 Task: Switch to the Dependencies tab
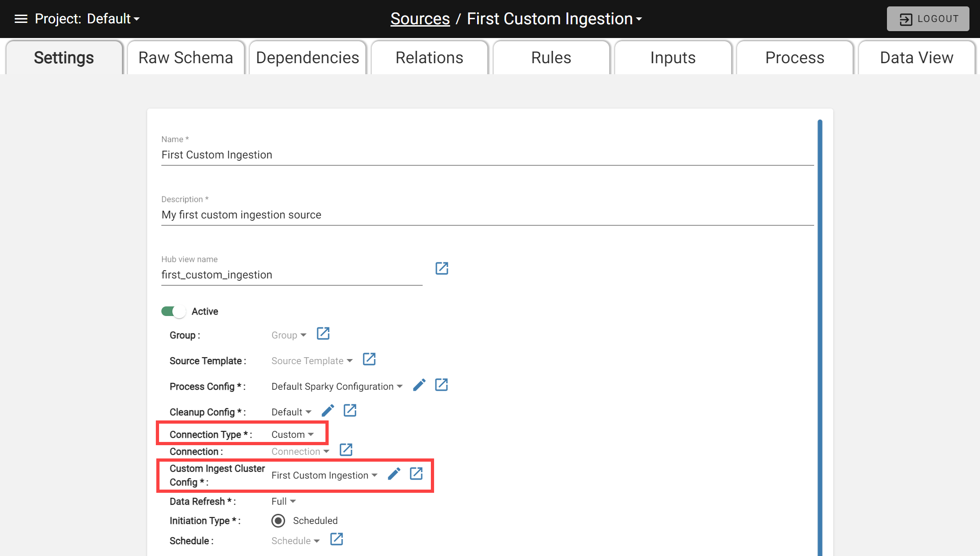pos(308,58)
